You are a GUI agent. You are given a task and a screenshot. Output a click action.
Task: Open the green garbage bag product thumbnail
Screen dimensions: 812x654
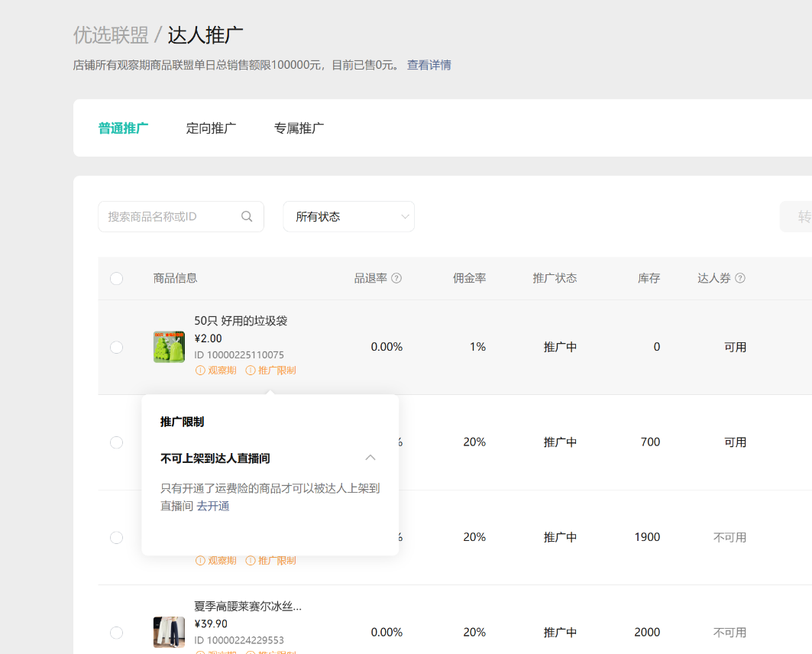point(169,347)
